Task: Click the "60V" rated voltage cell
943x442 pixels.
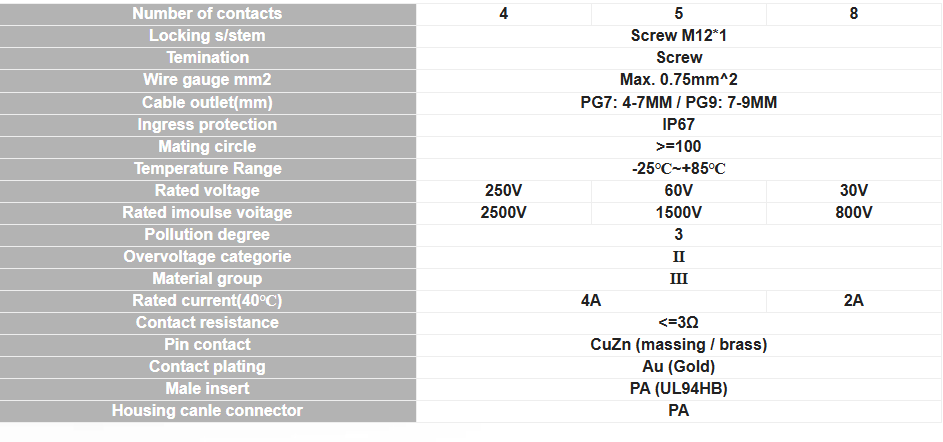Action: (678, 191)
